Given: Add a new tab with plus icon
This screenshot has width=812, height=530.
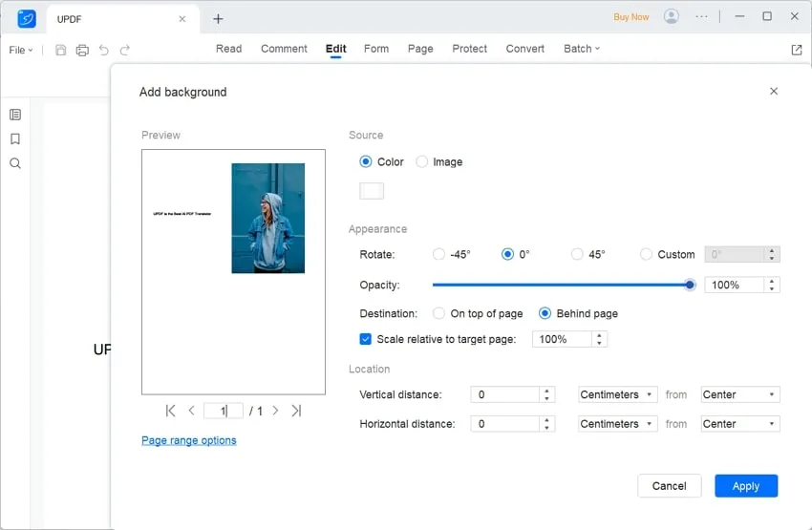Looking at the screenshot, I should [218, 19].
